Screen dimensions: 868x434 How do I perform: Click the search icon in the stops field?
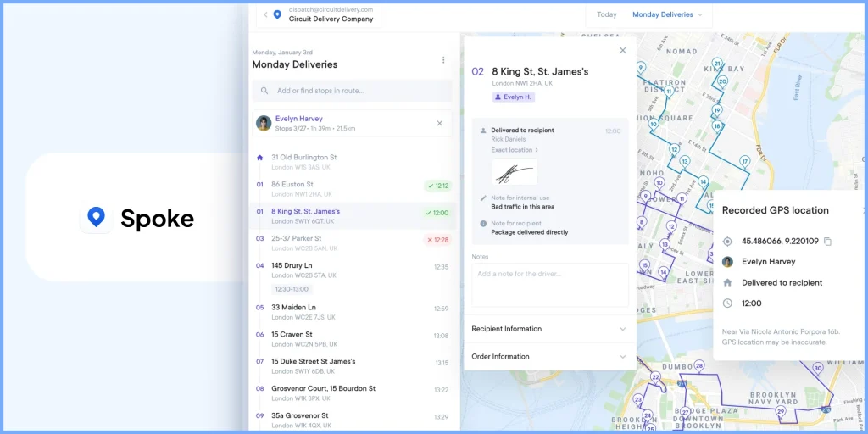(x=264, y=91)
